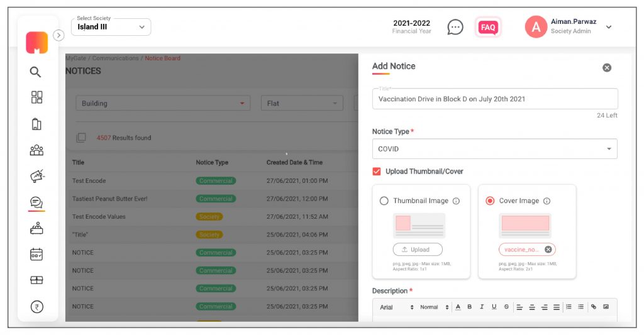This screenshot has height=335, width=644.
Task: Insert an image in description
Action: point(606,307)
